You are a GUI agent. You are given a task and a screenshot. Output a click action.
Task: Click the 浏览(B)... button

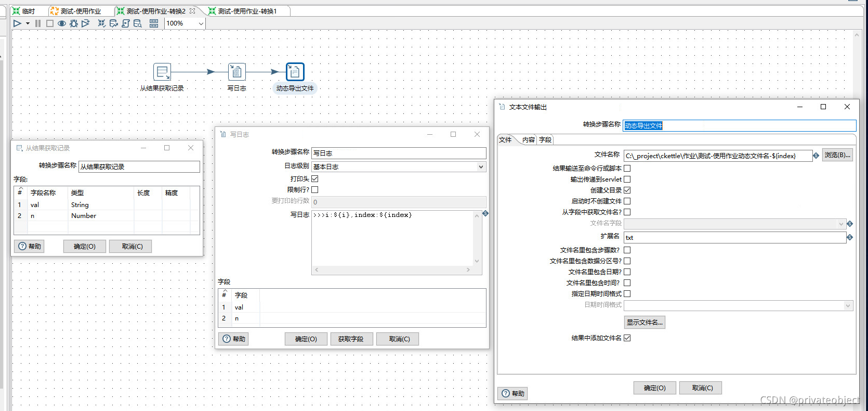coord(837,155)
